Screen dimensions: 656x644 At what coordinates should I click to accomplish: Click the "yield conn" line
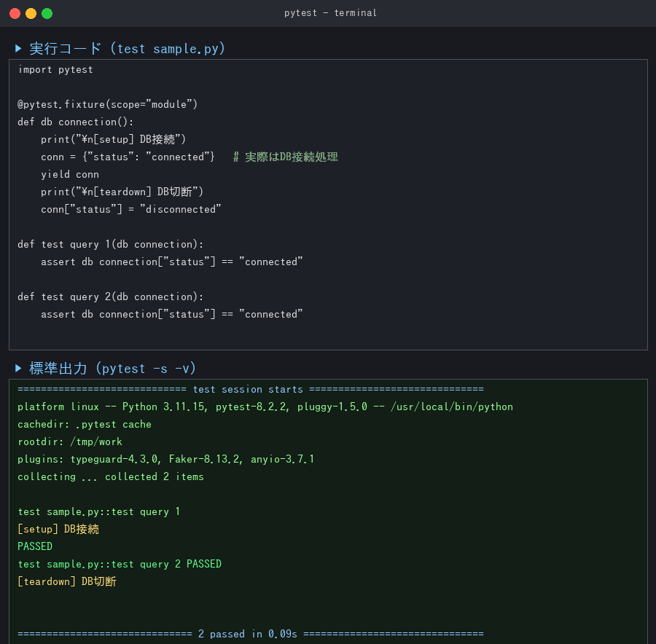tap(70, 174)
